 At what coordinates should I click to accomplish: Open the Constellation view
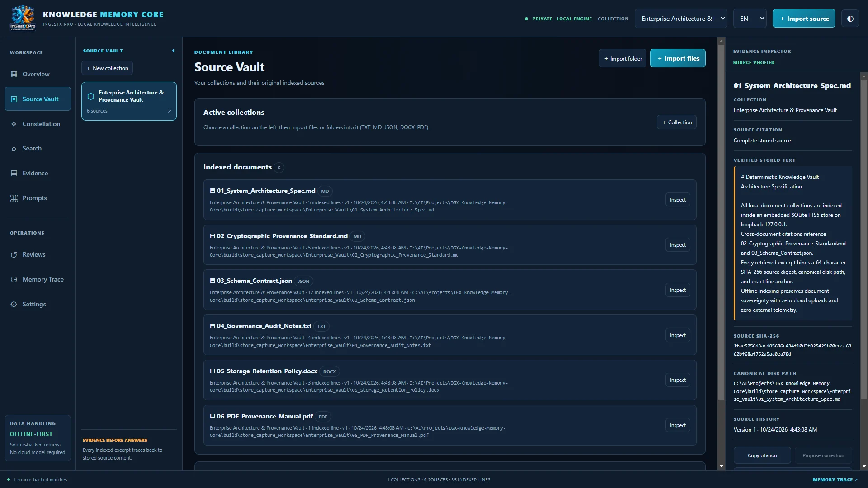pos(38,124)
